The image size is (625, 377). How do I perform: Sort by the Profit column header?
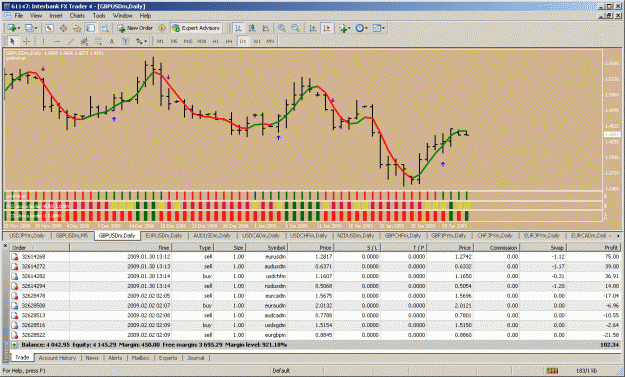(594, 248)
